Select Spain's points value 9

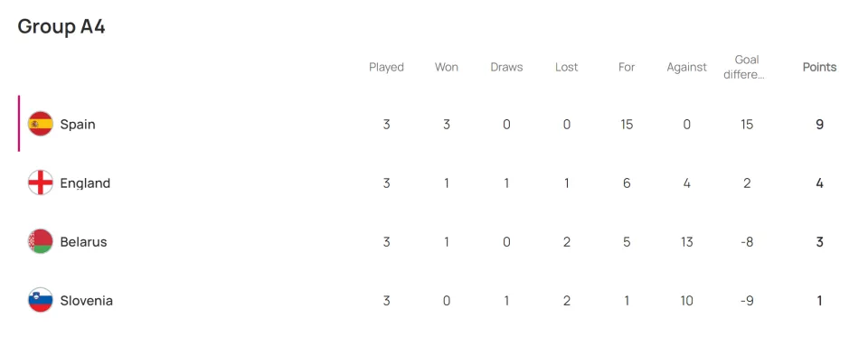(819, 125)
